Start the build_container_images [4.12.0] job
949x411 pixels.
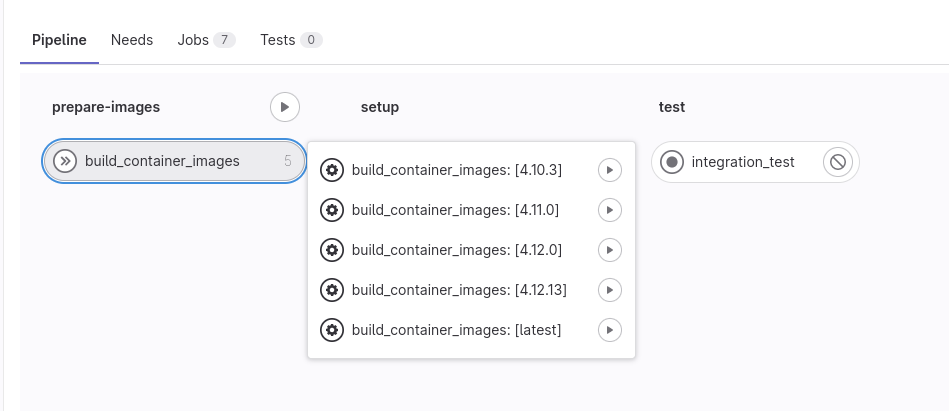coord(609,250)
